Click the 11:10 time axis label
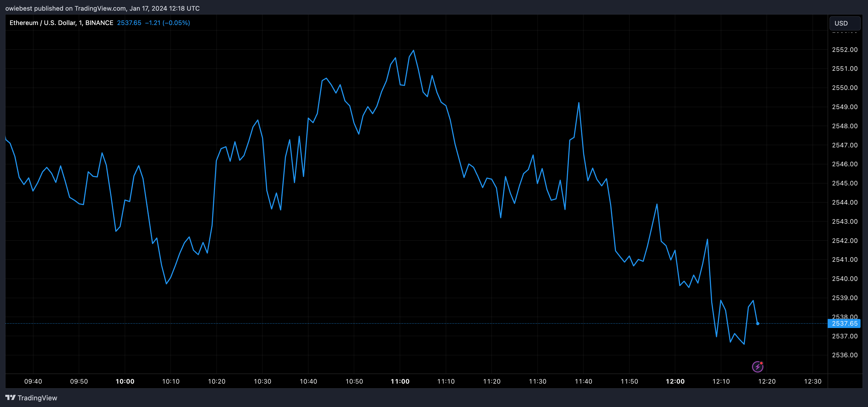Screen dimensions: 868x407 pyautogui.click(x=446, y=381)
